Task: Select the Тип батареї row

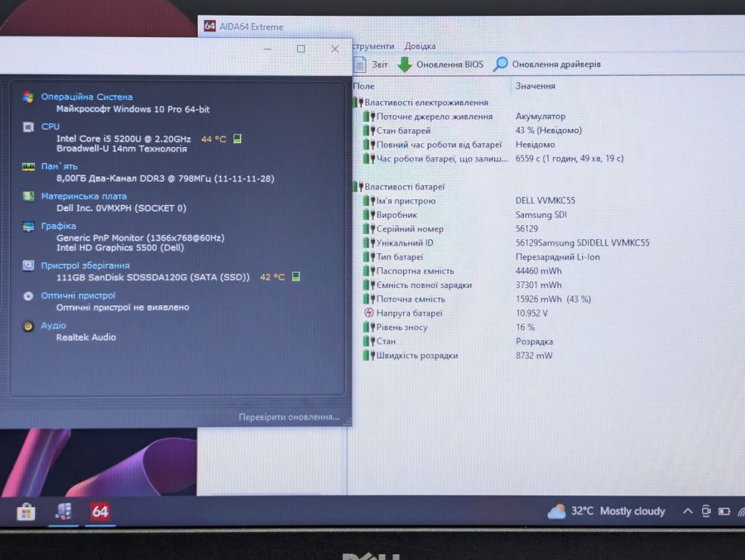Action: (482, 257)
